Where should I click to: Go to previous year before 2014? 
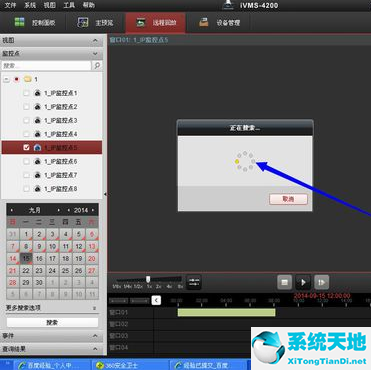pyautogui.click(x=69, y=210)
